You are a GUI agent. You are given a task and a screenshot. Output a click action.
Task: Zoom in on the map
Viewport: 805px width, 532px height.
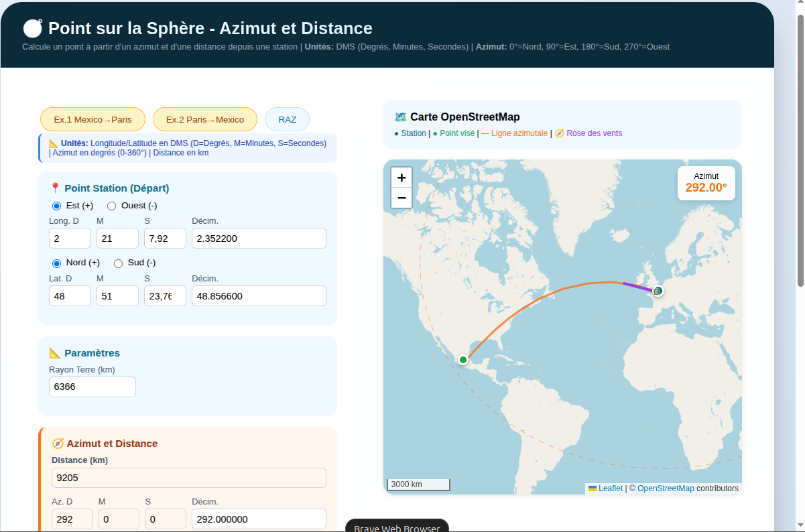click(401, 178)
